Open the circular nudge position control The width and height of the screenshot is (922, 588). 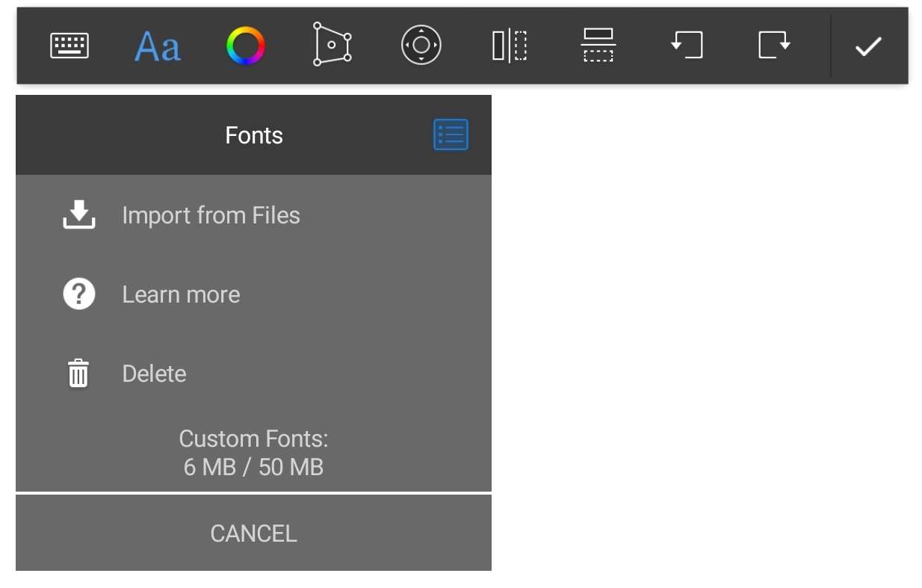click(421, 45)
